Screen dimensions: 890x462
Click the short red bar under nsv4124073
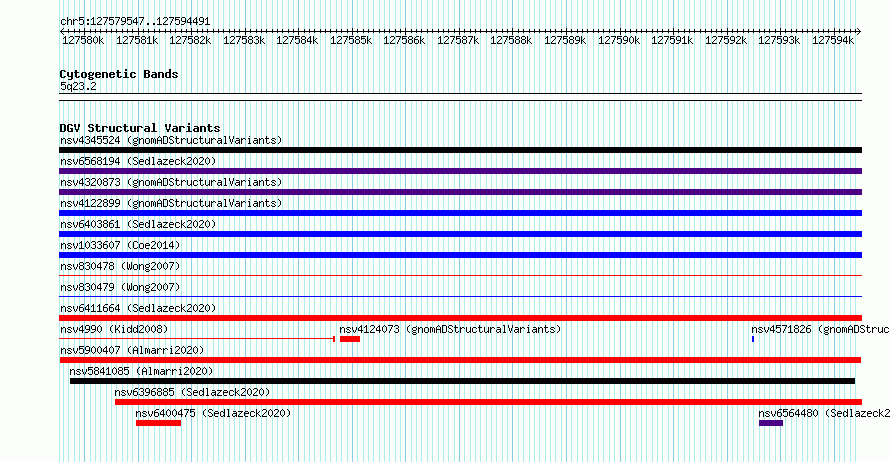(x=350, y=339)
